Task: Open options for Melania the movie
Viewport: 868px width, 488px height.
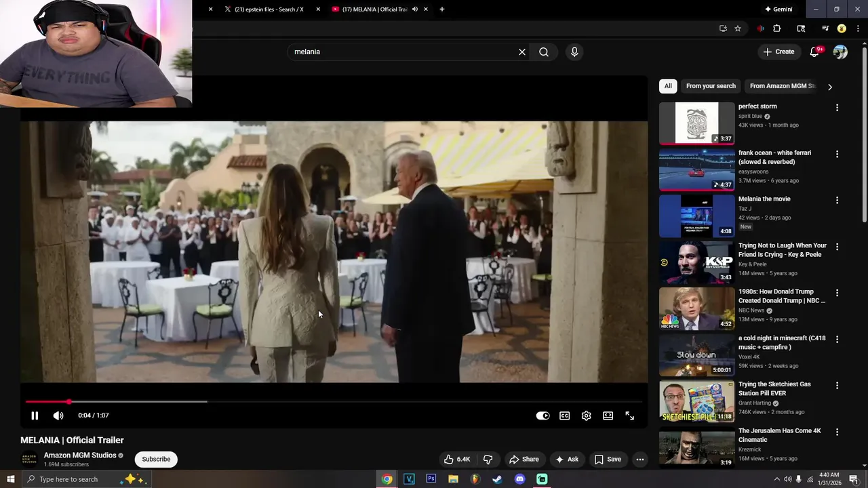Action: (837, 200)
